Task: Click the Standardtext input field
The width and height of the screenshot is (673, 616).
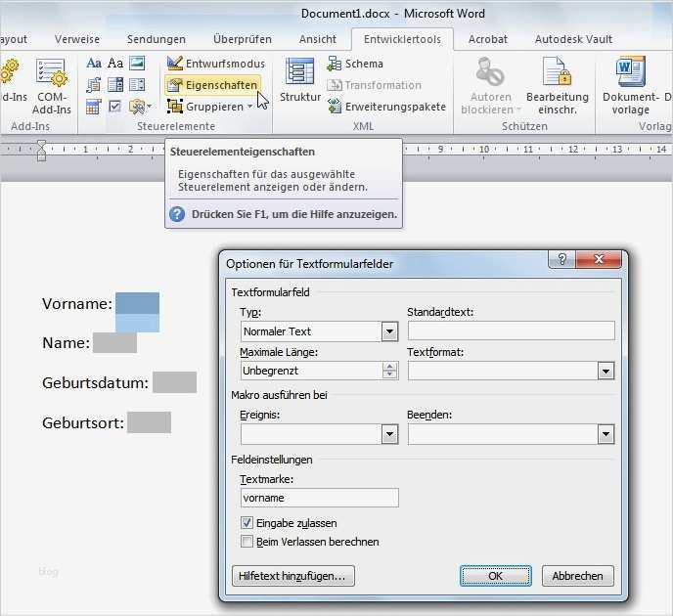Action: pos(512,330)
